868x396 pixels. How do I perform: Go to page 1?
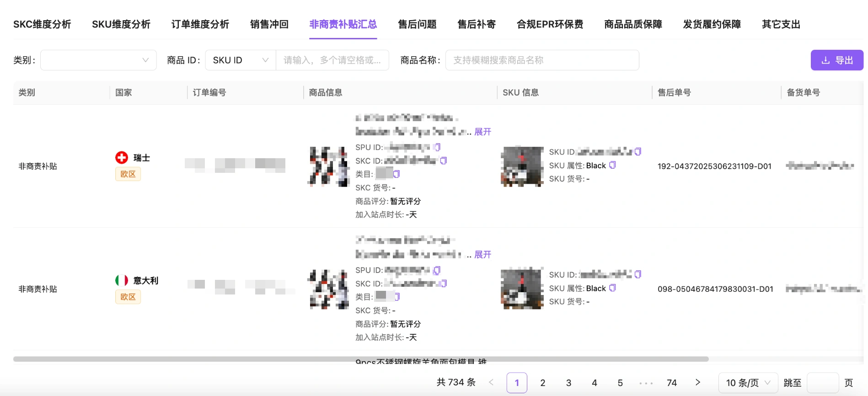(517, 383)
